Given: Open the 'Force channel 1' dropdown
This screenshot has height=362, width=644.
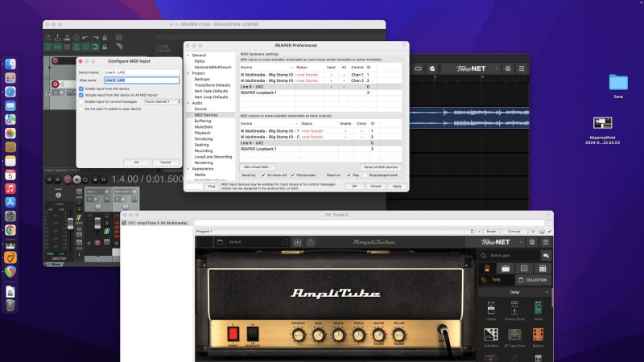Looking at the screenshot, I should (x=163, y=101).
